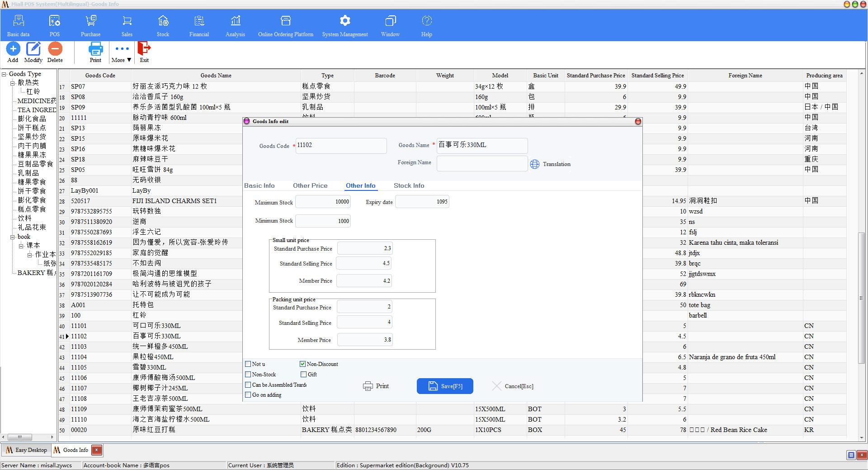Collapse the Goods Type root node
The height and width of the screenshot is (470, 868).
tap(4, 74)
